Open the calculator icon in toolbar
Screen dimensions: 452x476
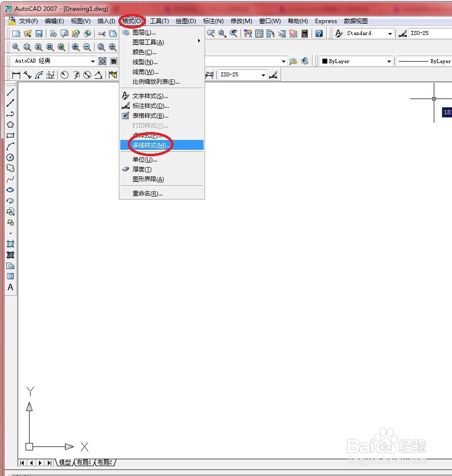[x=305, y=34]
